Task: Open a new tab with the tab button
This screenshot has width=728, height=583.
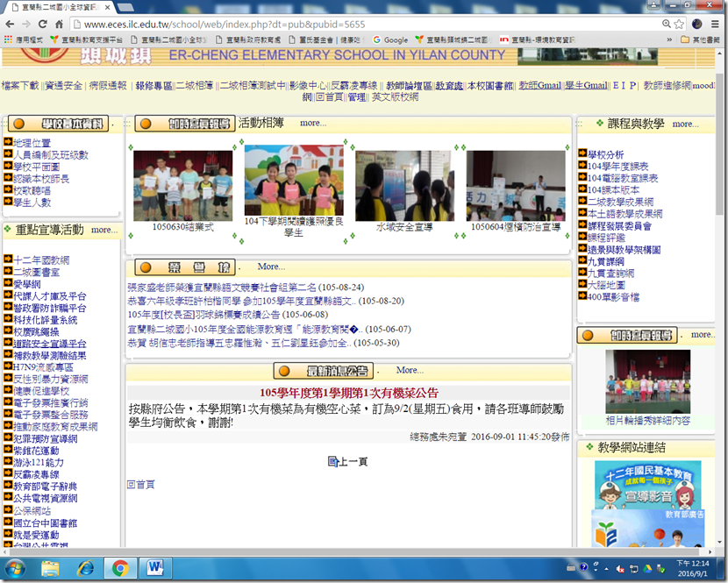Action: pyautogui.click(x=125, y=7)
